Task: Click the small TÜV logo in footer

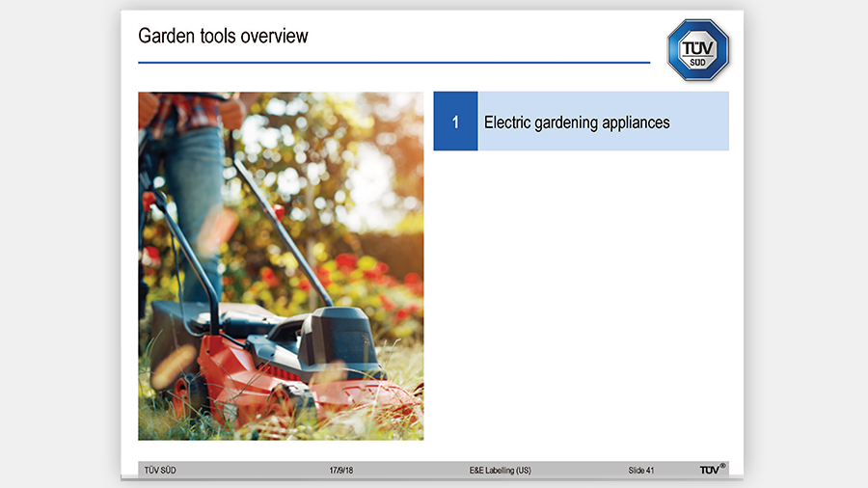Action: pos(713,469)
